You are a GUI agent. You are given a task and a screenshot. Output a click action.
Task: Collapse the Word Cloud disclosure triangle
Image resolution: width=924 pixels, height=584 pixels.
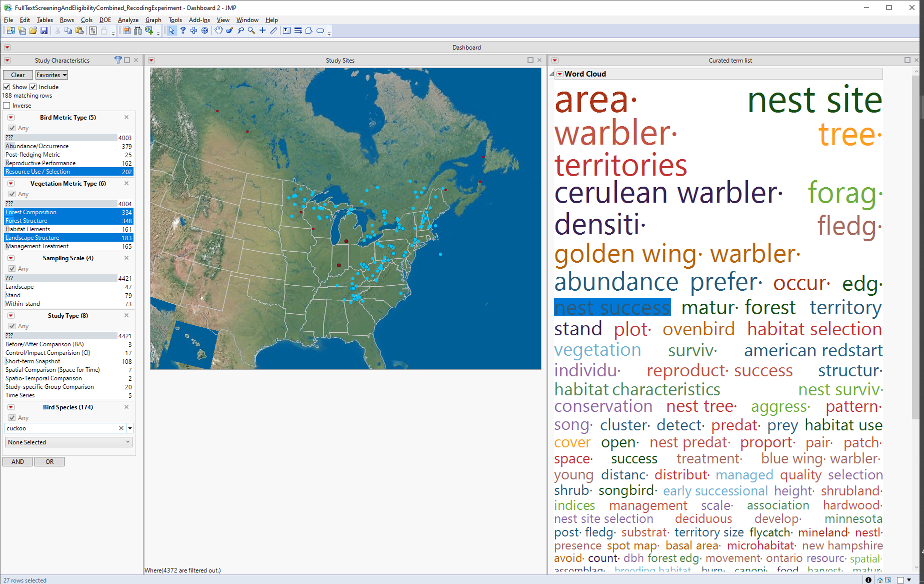point(552,74)
